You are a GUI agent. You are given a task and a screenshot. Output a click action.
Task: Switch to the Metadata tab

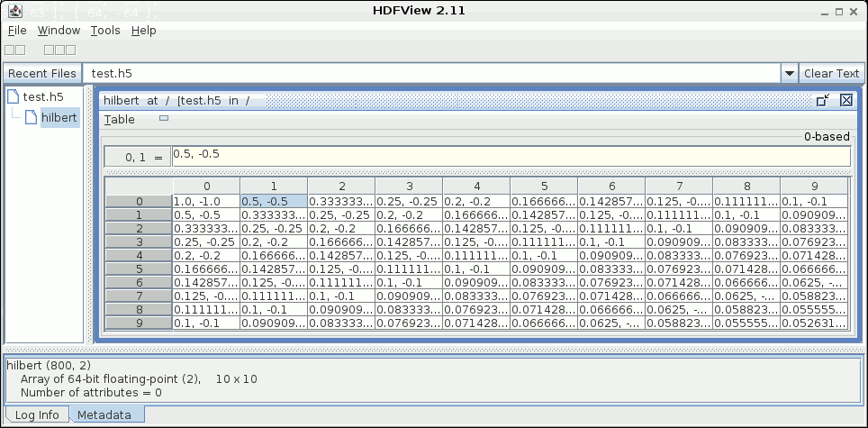103,415
